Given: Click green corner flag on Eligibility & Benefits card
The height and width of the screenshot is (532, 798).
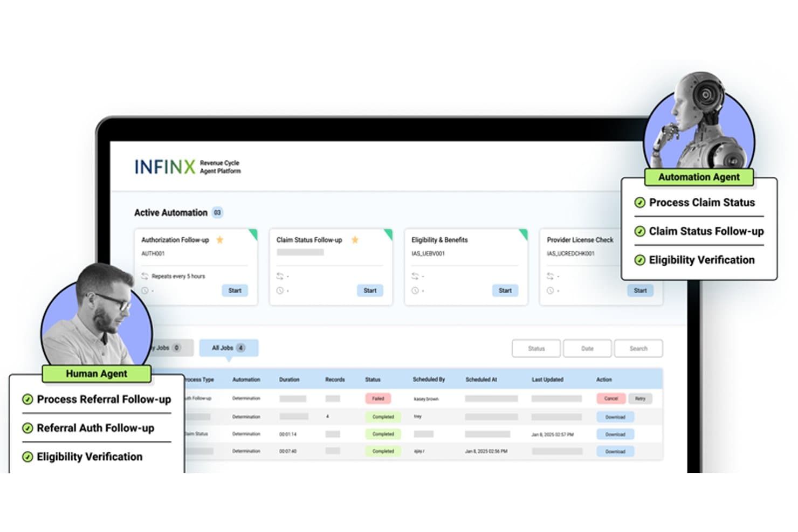Looking at the screenshot, I should [x=524, y=233].
